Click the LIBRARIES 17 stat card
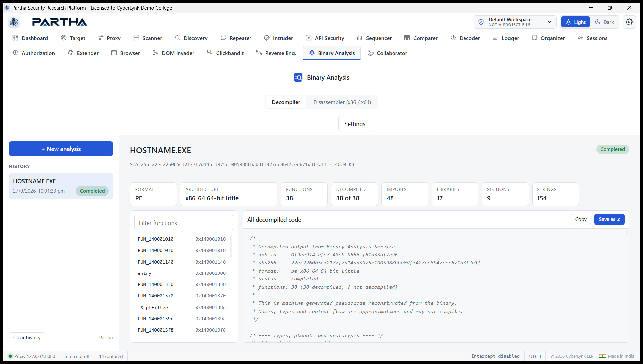The width and height of the screenshot is (643, 364). 455,194
